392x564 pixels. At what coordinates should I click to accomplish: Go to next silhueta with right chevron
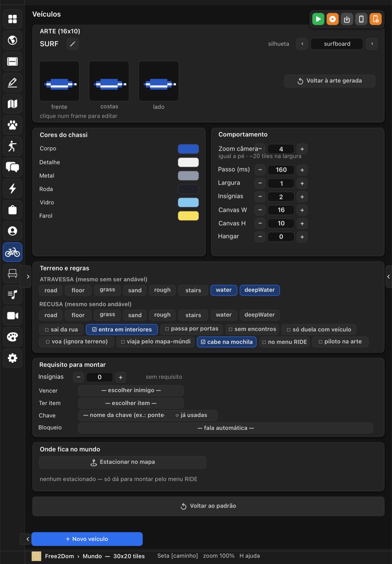click(x=372, y=44)
